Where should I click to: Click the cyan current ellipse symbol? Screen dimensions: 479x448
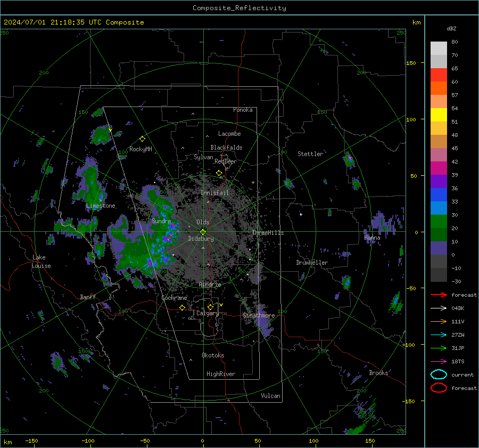(x=439, y=374)
